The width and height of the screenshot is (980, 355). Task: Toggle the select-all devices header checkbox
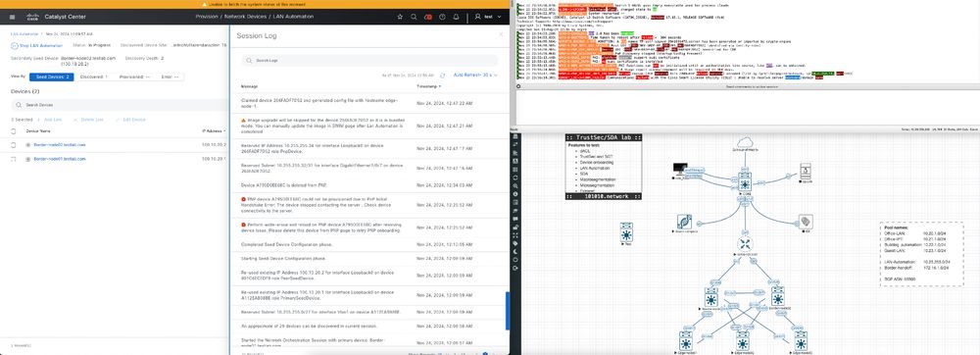[14, 131]
